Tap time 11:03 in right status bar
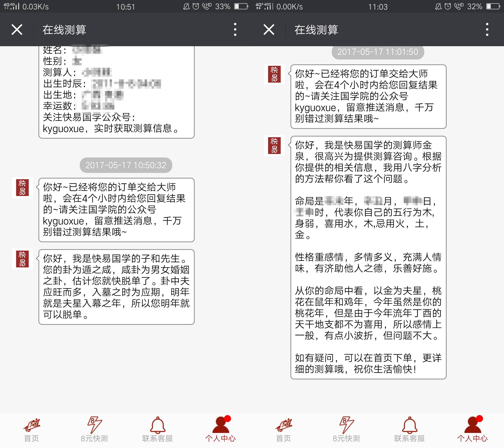504x448 pixels. 378,7
